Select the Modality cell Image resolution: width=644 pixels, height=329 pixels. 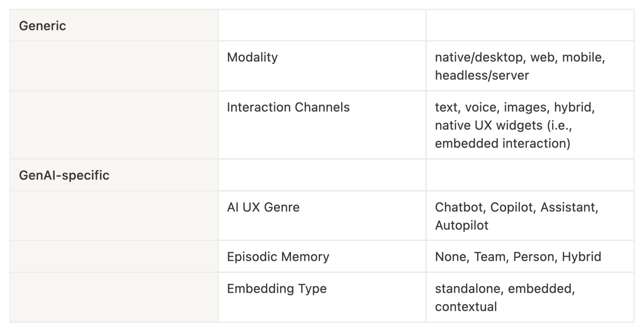pyautogui.click(x=252, y=57)
